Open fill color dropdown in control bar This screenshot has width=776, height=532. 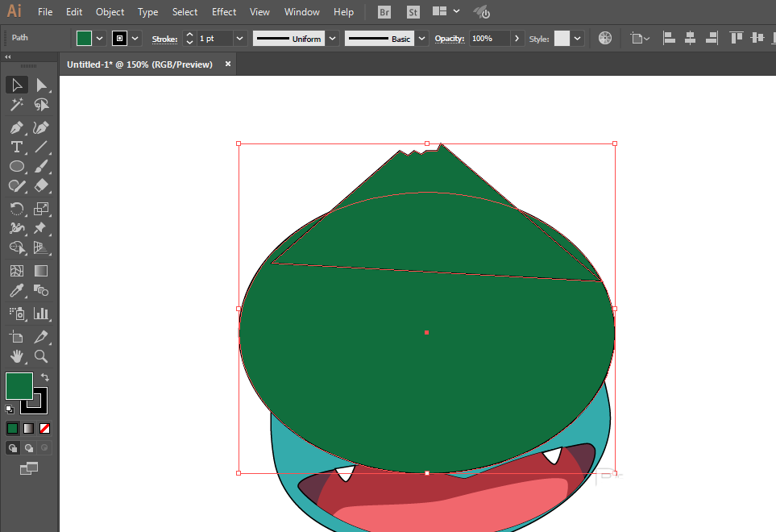click(x=99, y=38)
